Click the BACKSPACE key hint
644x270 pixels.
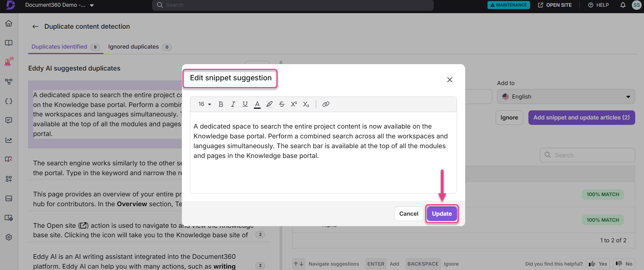423,264
